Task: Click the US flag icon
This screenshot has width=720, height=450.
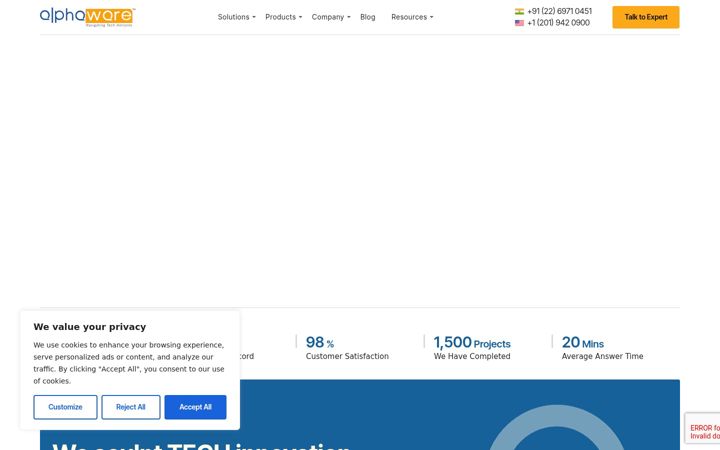Action: tap(519, 23)
